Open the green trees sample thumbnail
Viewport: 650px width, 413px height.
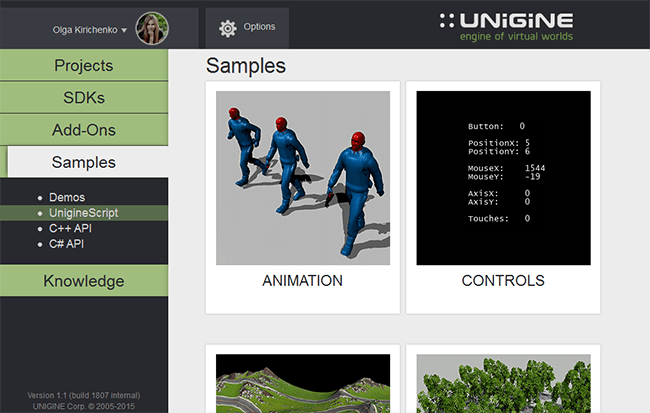point(503,383)
